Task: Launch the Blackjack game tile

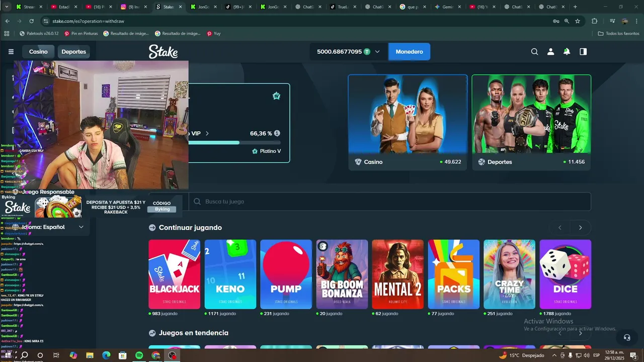Action: pyautogui.click(x=174, y=274)
